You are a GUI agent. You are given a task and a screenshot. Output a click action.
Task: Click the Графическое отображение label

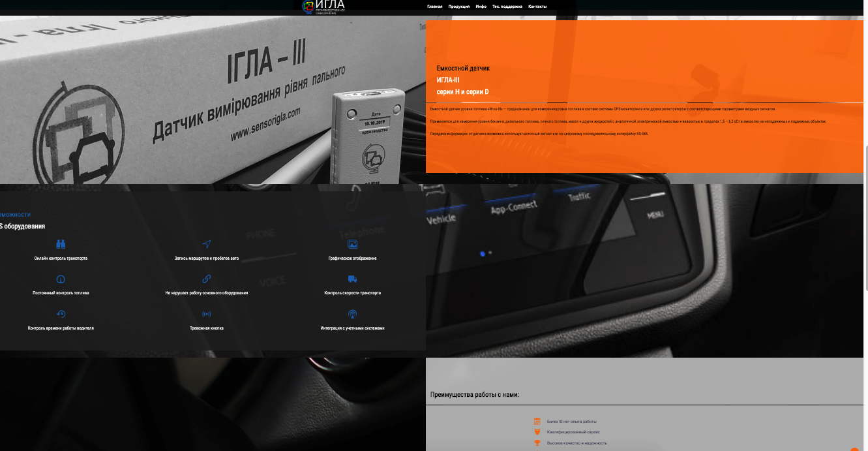click(x=353, y=258)
